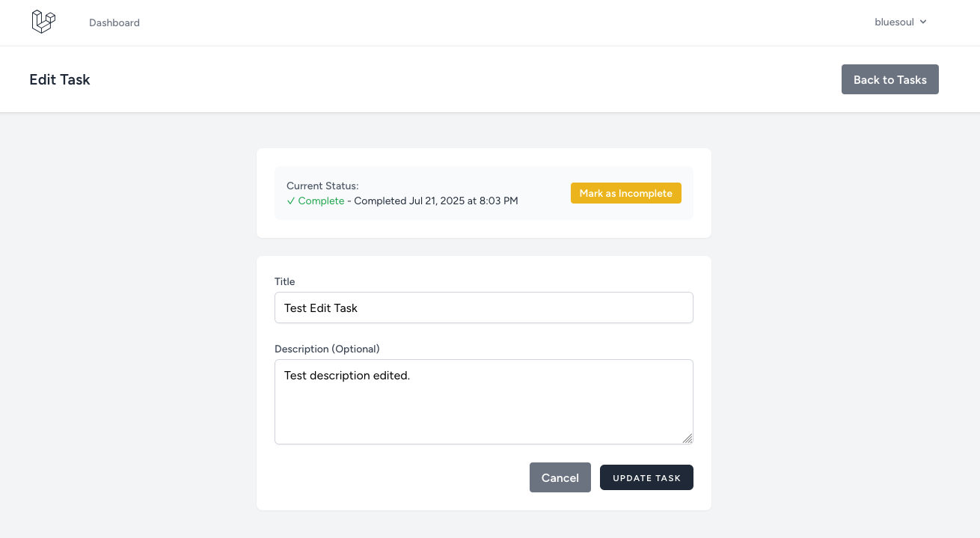This screenshot has height=538, width=980.
Task: Click the Description (Optional) label
Action: pos(327,349)
